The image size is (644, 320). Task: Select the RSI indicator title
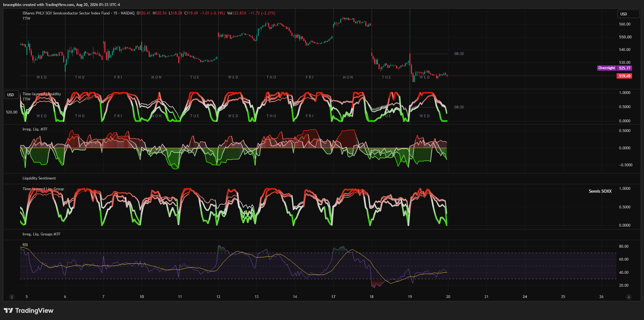(x=25, y=245)
